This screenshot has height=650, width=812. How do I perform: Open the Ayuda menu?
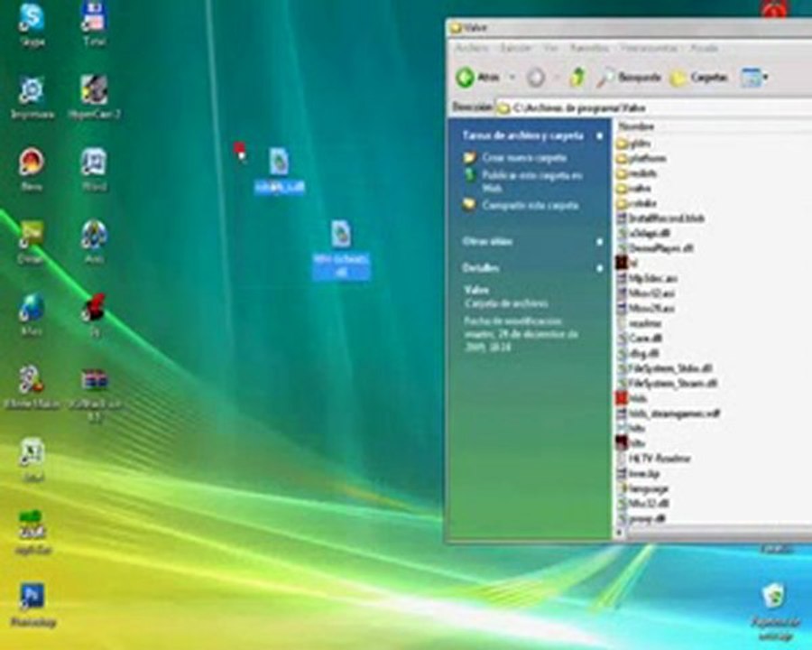tap(705, 48)
